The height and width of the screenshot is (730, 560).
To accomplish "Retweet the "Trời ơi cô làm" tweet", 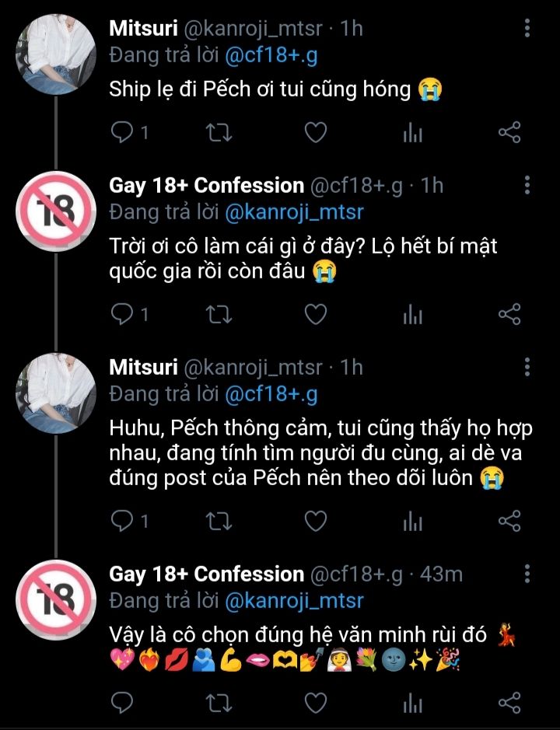I will click(x=219, y=314).
